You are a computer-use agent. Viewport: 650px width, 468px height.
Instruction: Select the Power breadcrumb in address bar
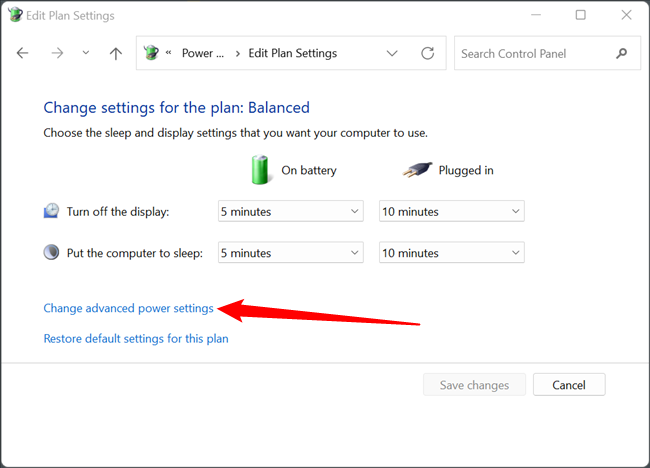pyautogui.click(x=203, y=54)
